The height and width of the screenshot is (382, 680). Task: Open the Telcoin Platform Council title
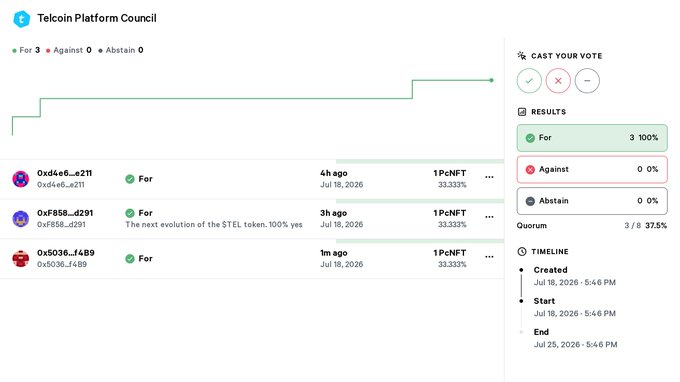coord(97,18)
